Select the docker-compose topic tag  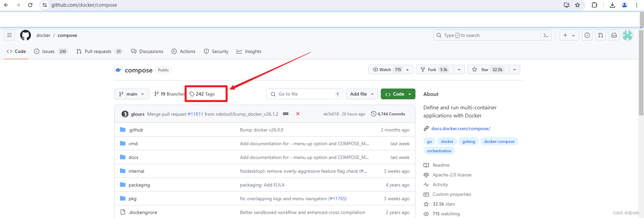[x=499, y=142]
